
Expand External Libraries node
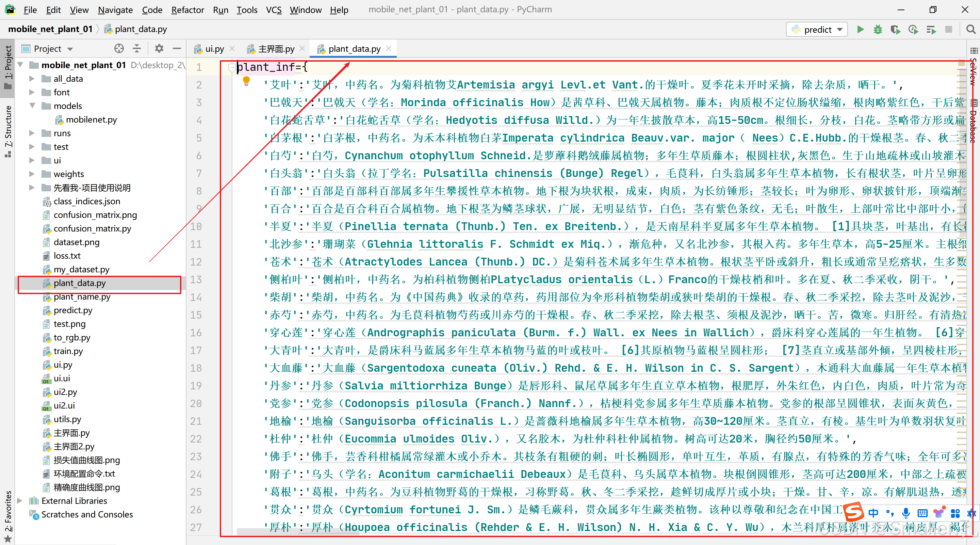[20, 500]
